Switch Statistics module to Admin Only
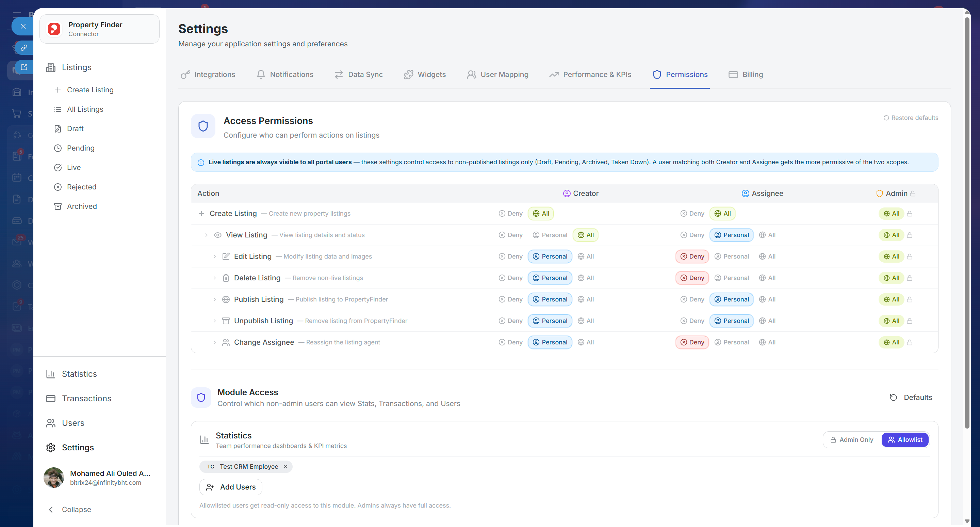This screenshot has width=980, height=527. pos(851,440)
